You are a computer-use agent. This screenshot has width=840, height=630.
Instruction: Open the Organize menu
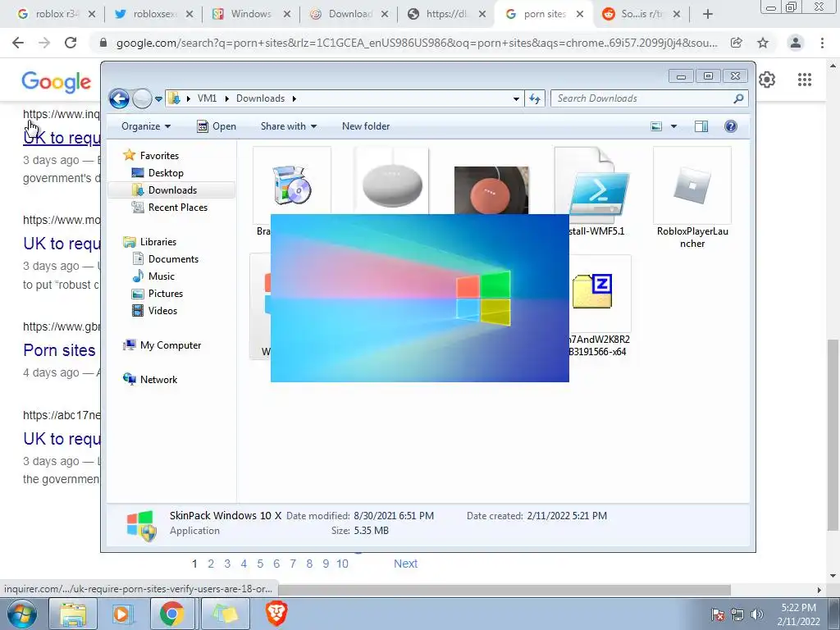146,126
